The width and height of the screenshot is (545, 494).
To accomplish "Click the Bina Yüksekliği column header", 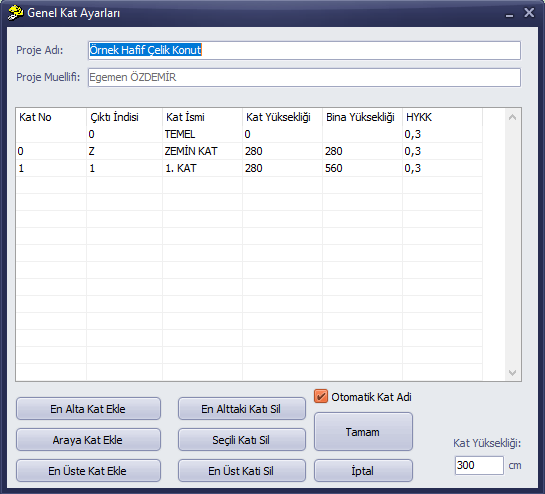I will click(x=363, y=117).
